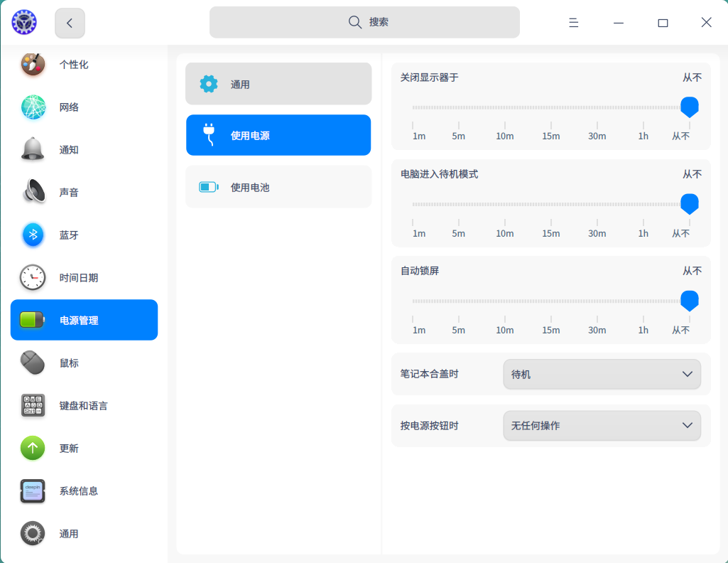Image resolution: width=728 pixels, height=563 pixels.
Task: Minimize the Control Center window
Action: 619,23
